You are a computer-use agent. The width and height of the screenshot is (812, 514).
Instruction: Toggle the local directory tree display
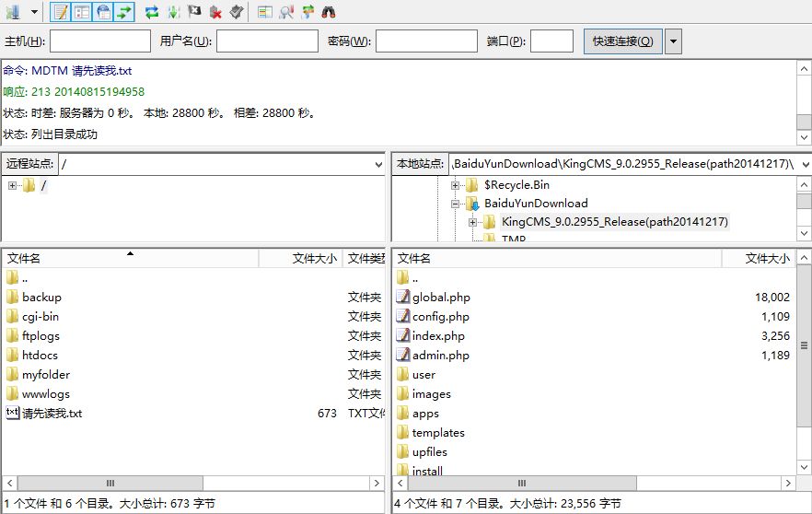(82, 11)
